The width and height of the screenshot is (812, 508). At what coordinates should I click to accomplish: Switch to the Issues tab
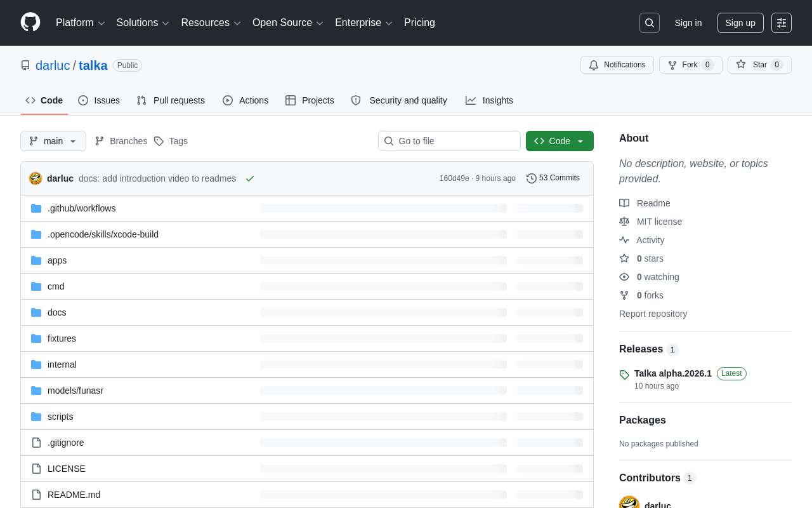point(99,100)
